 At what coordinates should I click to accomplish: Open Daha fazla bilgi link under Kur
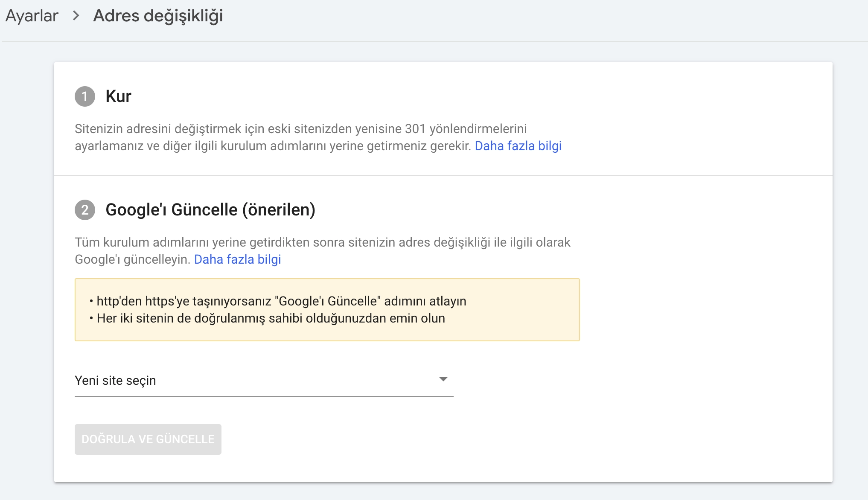click(x=518, y=146)
